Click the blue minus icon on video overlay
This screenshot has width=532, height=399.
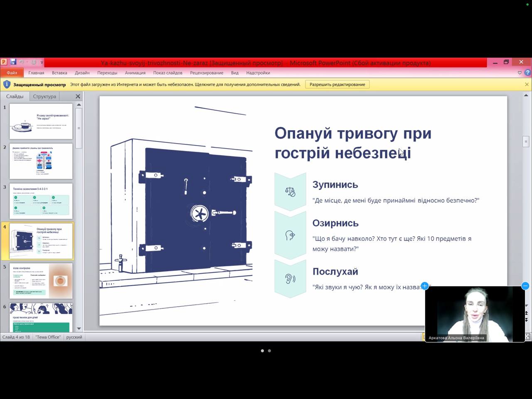pos(525,286)
